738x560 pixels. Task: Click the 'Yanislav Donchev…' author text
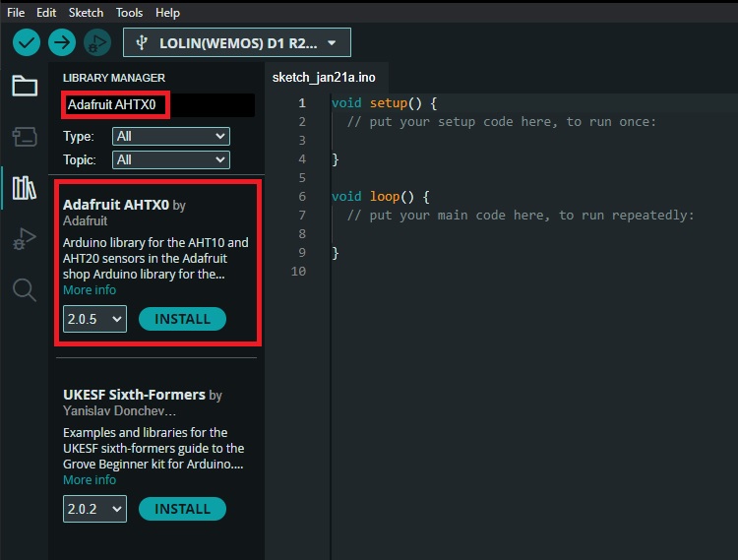click(x=119, y=410)
